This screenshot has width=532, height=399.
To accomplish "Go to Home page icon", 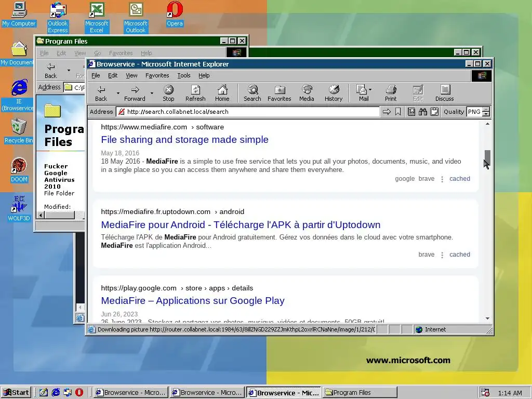I will click(222, 93).
